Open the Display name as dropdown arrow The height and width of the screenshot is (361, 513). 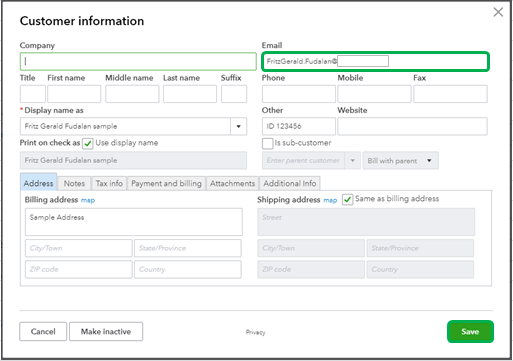[x=239, y=126]
